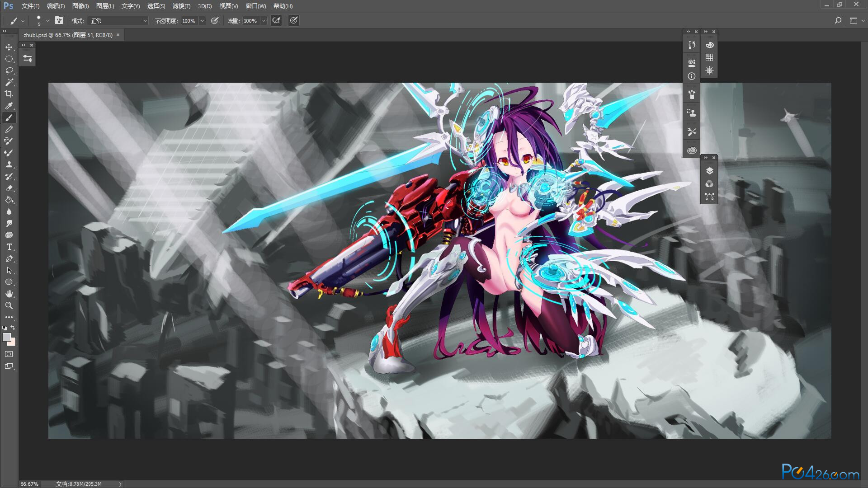868x488 pixels.
Task: Select the Eraser tool
Action: 9,188
